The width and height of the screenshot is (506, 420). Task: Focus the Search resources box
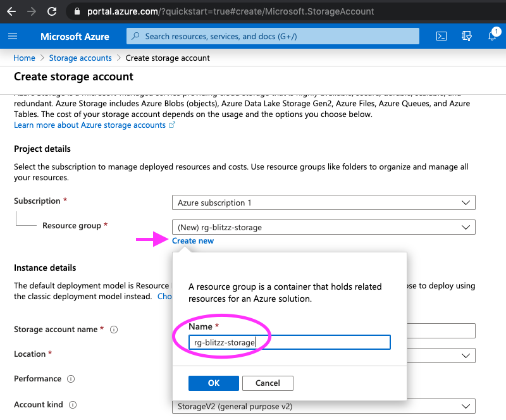point(273,36)
